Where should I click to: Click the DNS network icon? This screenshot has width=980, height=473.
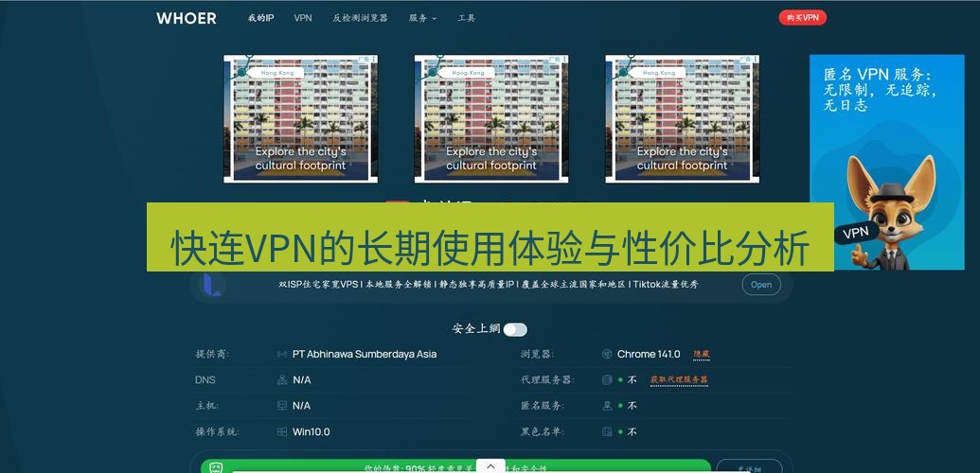coord(282,380)
